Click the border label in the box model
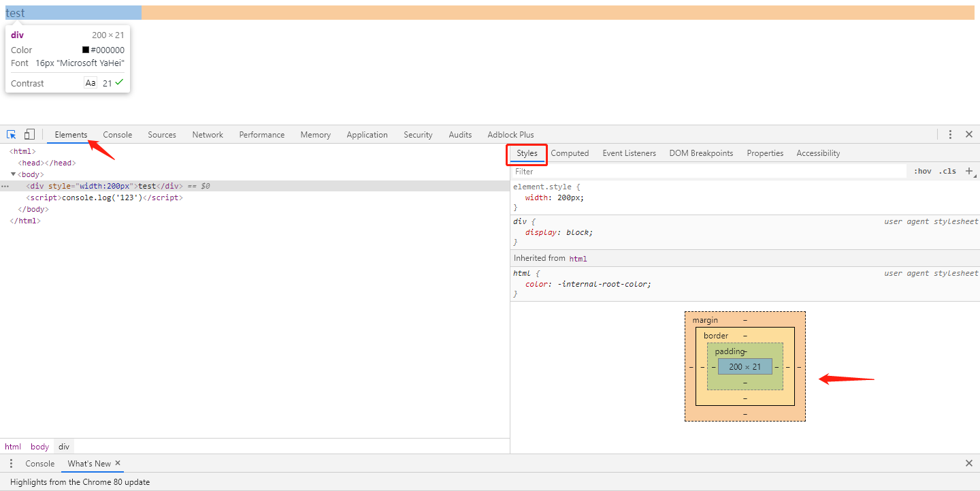The height and width of the screenshot is (491, 980). [x=716, y=336]
